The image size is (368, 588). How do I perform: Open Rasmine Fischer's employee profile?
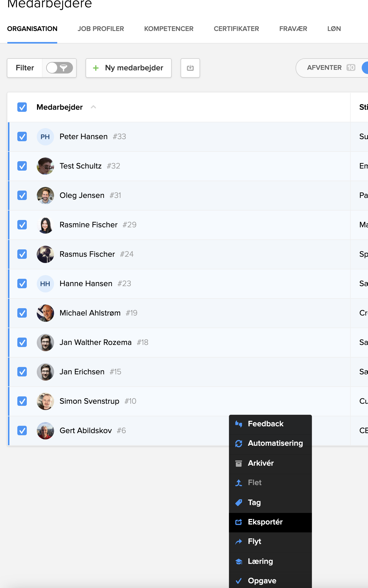point(88,225)
